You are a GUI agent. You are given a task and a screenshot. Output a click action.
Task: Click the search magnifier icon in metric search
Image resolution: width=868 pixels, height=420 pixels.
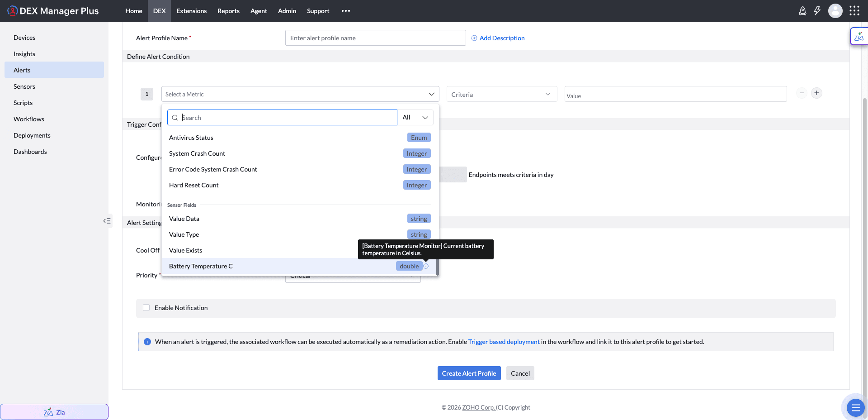click(175, 118)
